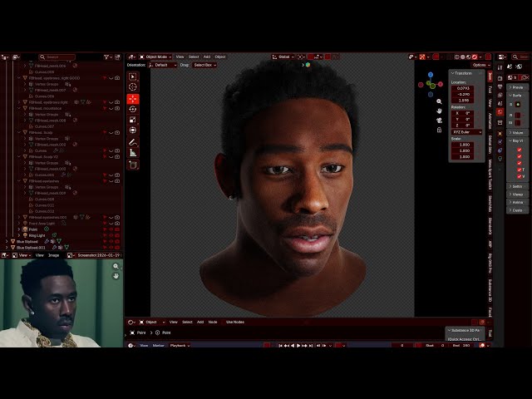532x399 pixels.
Task: Jump to the timeline start frame
Action: pos(280,346)
